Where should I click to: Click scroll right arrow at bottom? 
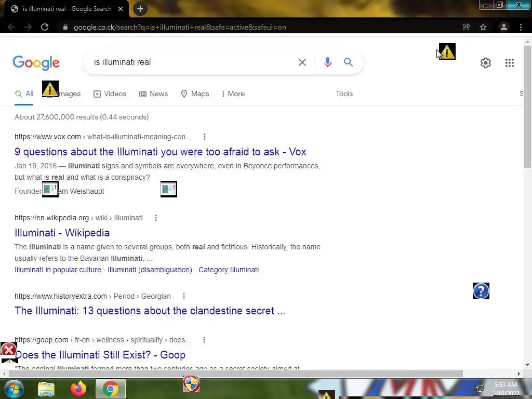(x=519, y=374)
